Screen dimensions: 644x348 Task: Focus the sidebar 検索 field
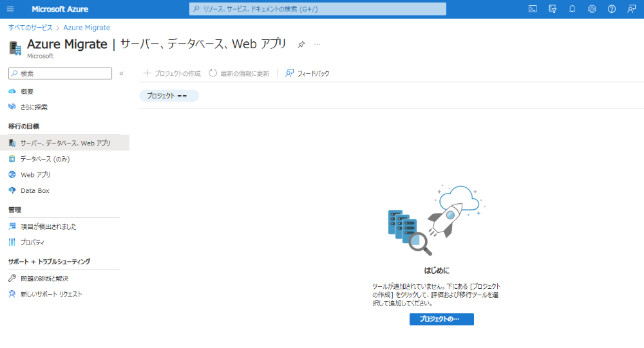(60, 73)
